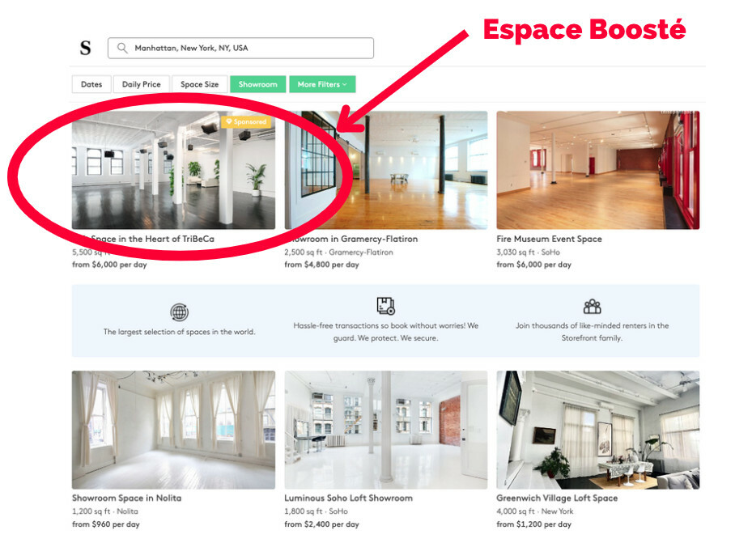Click the Greenwich Village Loft Space title
Image resolution: width=752 pixels, height=560 pixels.
click(557, 498)
